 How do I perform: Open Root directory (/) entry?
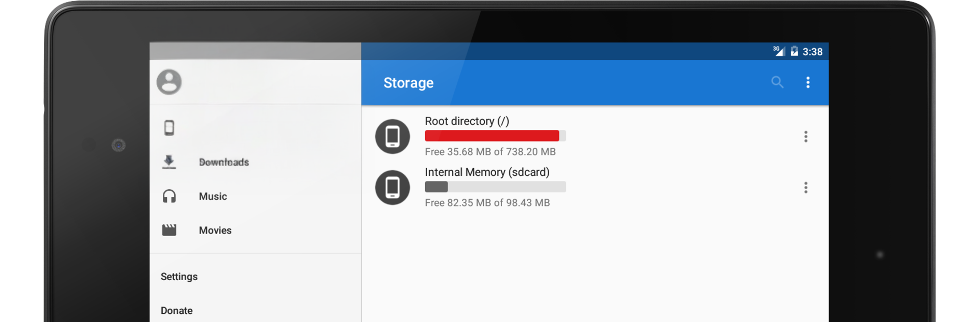(467, 121)
